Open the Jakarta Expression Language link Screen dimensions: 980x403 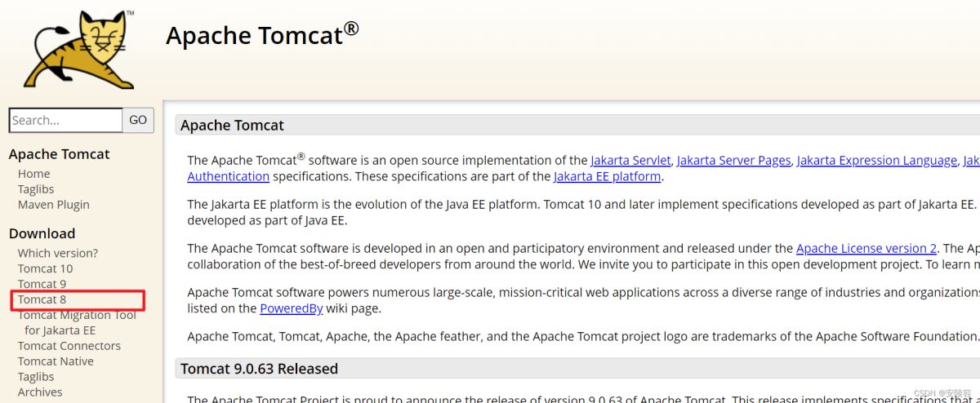(x=876, y=161)
